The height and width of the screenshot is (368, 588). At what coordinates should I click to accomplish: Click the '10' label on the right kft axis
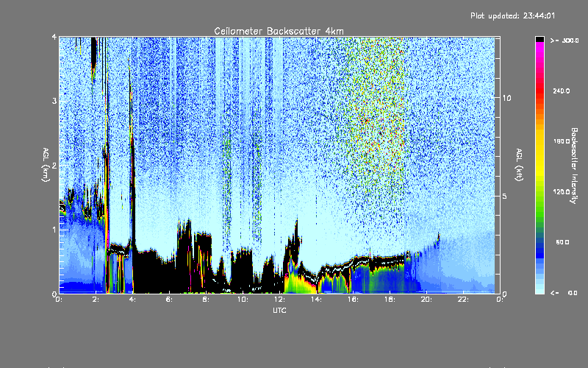(x=506, y=98)
